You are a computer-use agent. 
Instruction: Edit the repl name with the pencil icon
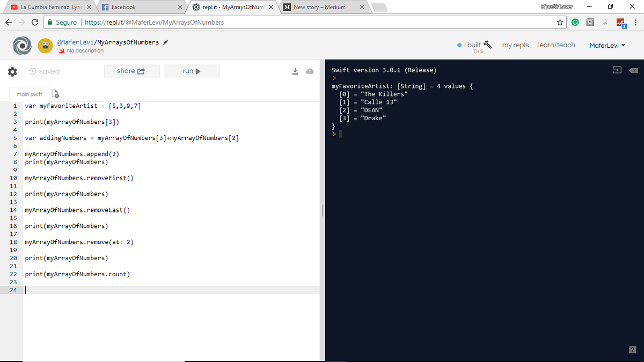point(166,42)
